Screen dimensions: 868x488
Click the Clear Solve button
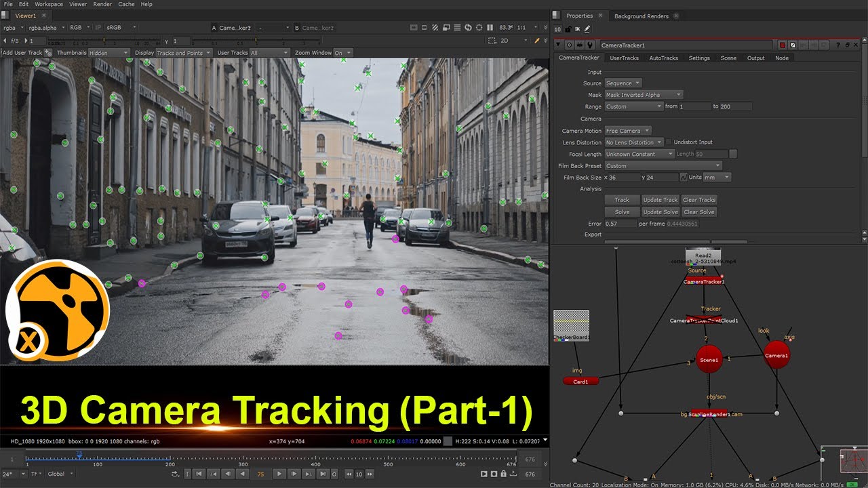699,212
